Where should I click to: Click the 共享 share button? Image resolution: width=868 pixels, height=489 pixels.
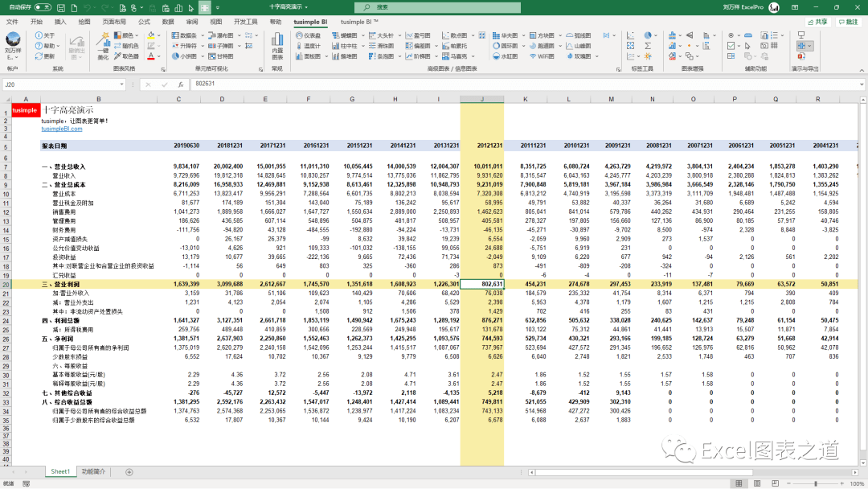coord(817,22)
